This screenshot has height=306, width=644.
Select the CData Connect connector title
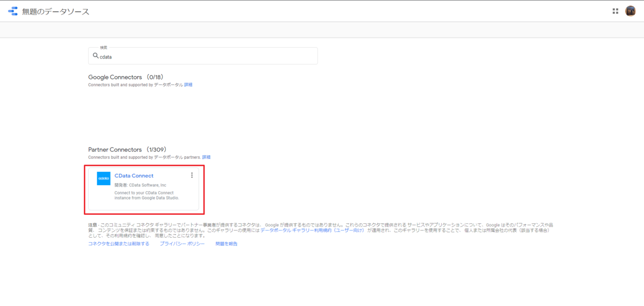click(x=134, y=176)
